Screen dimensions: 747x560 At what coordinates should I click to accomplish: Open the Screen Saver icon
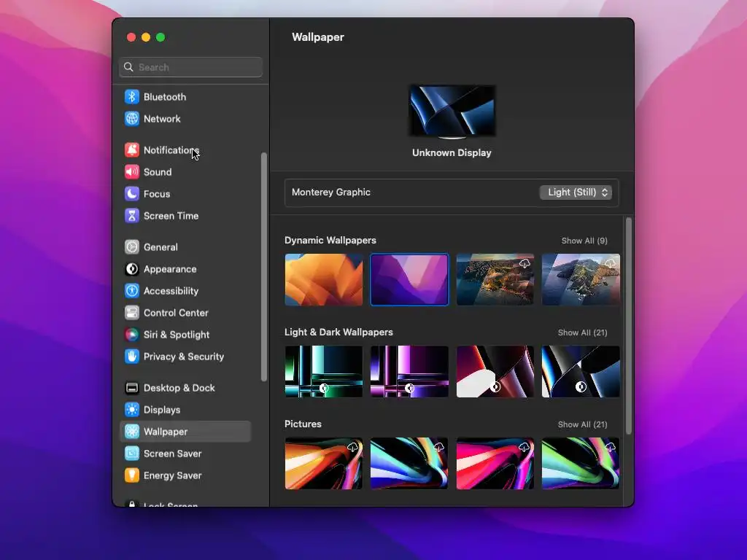[132, 454]
